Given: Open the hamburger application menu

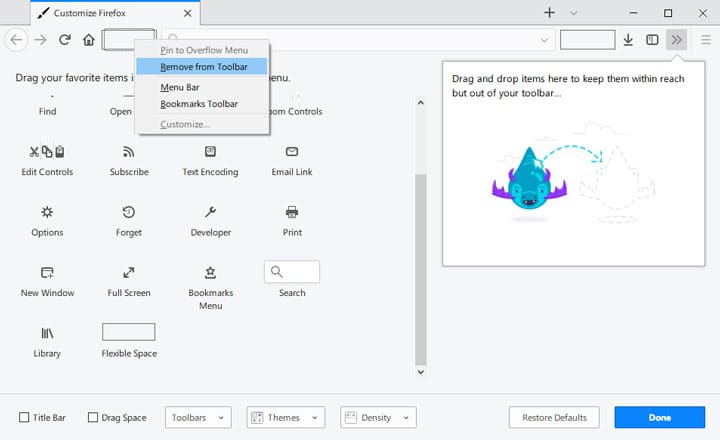Looking at the screenshot, I should [x=706, y=40].
